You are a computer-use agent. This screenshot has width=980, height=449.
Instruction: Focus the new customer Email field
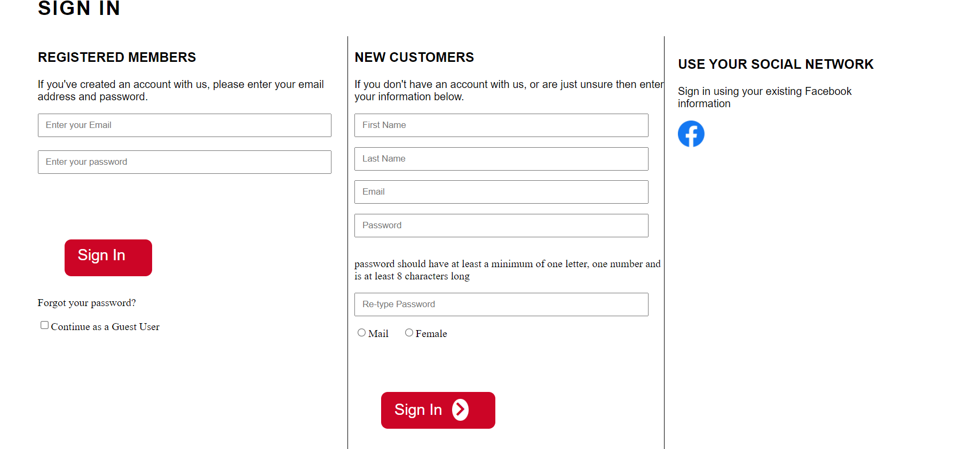click(501, 192)
